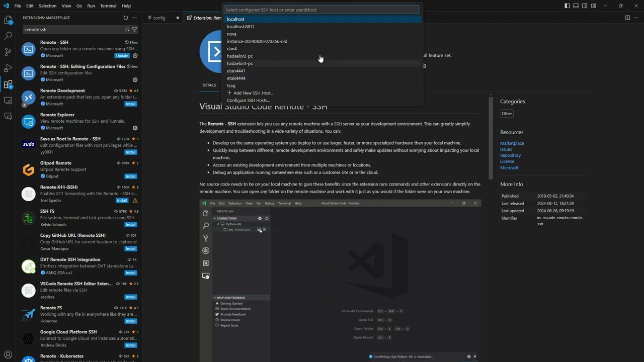Select hadaelor3-pc SSH host
This screenshot has height=362, width=644.
pos(322,63)
